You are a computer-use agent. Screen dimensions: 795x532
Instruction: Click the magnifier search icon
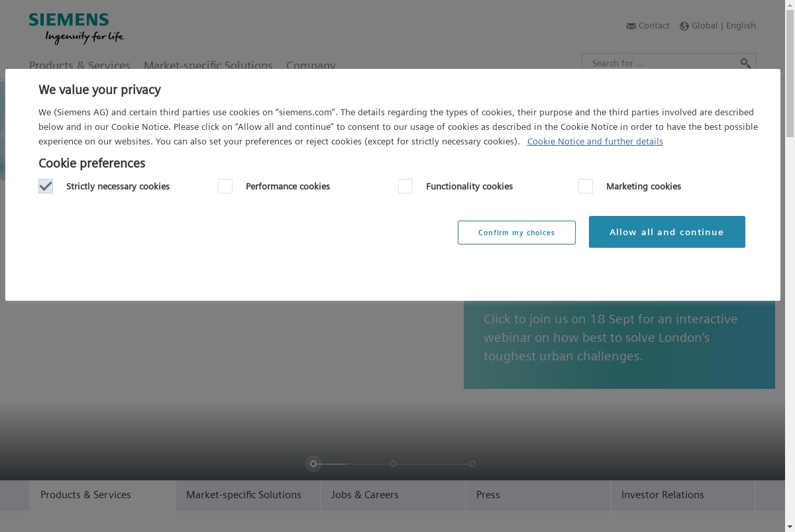coord(745,63)
